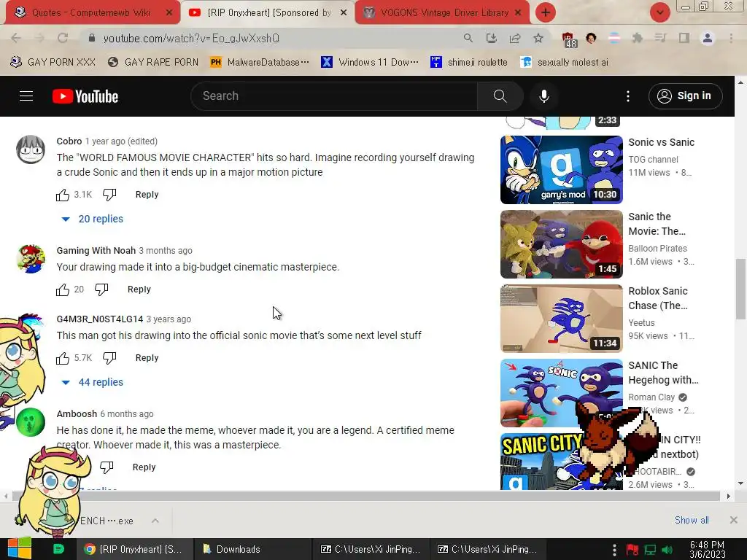Click the horizontal page scrollbar
Viewport: 747px width, 560px height.
click(366, 496)
